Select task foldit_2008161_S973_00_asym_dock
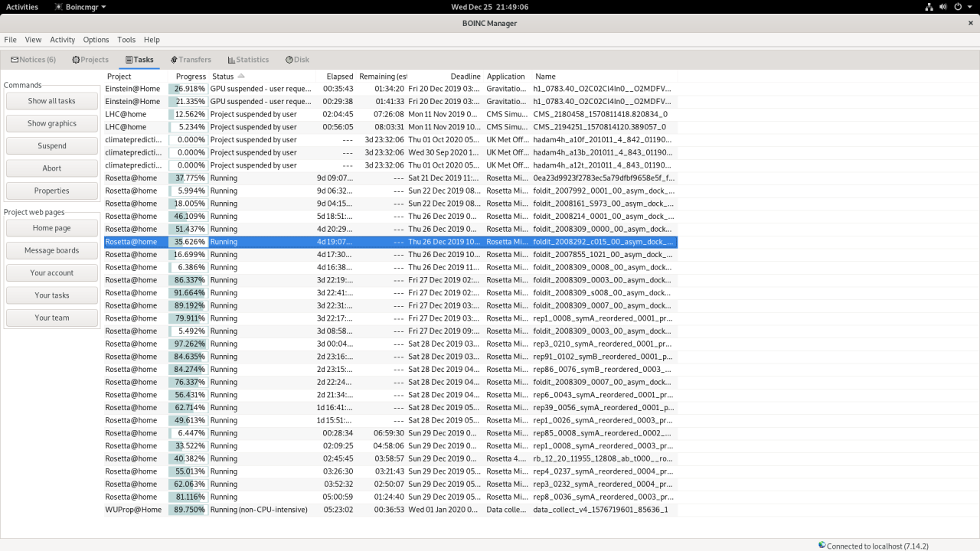 pos(390,204)
